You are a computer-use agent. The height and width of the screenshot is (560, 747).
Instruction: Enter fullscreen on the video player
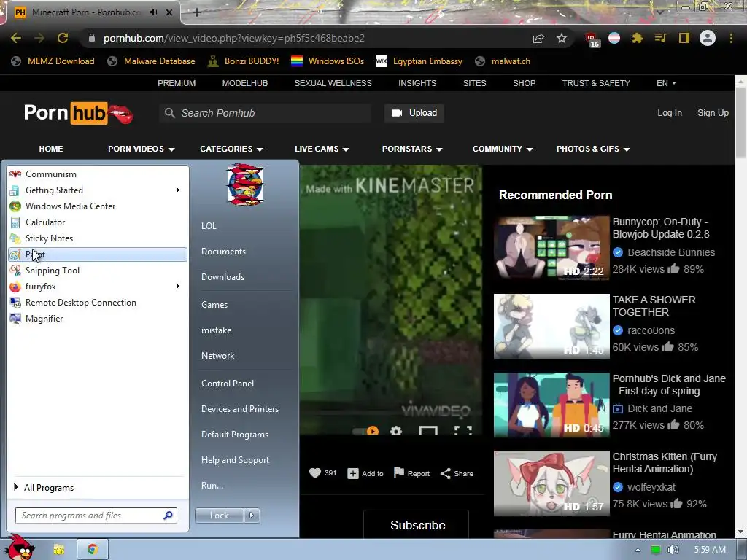click(463, 430)
